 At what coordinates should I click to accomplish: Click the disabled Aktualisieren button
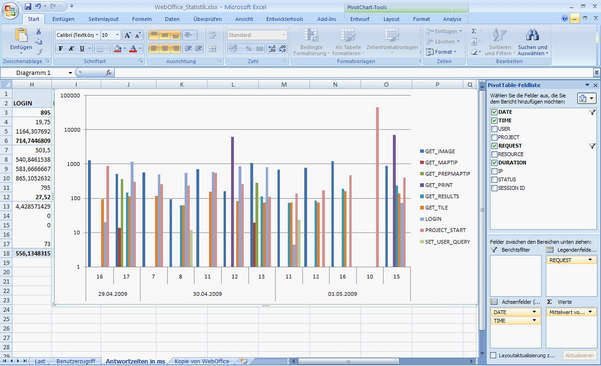point(579,355)
